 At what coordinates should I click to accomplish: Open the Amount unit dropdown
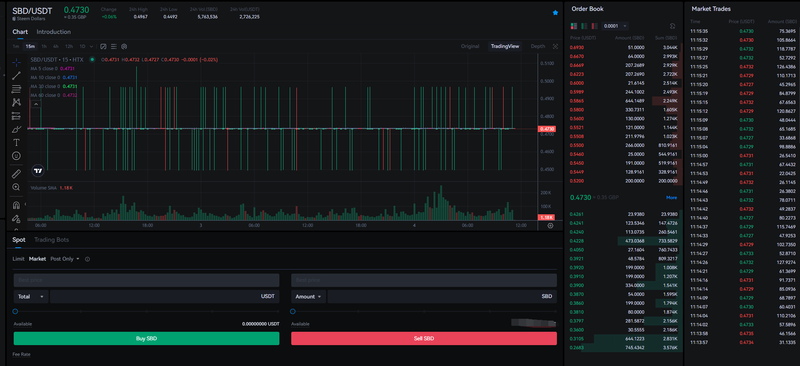click(308, 297)
